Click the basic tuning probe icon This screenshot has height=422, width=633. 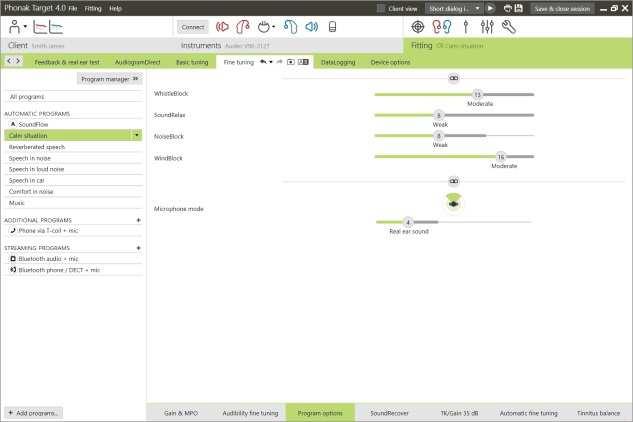(x=466, y=27)
